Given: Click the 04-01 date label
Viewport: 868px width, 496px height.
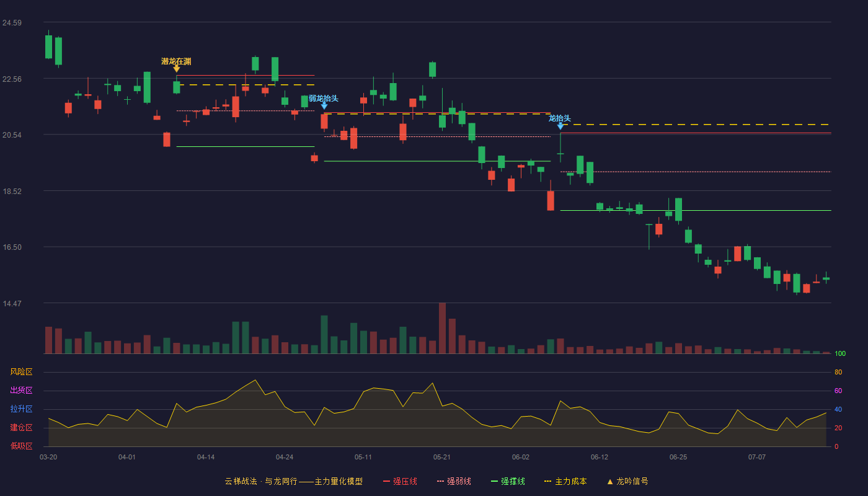Looking at the screenshot, I should [127, 457].
